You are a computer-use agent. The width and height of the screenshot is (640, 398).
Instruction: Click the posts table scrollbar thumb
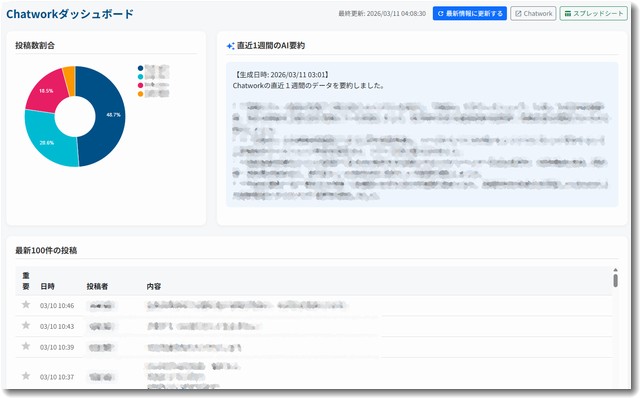pyautogui.click(x=615, y=280)
